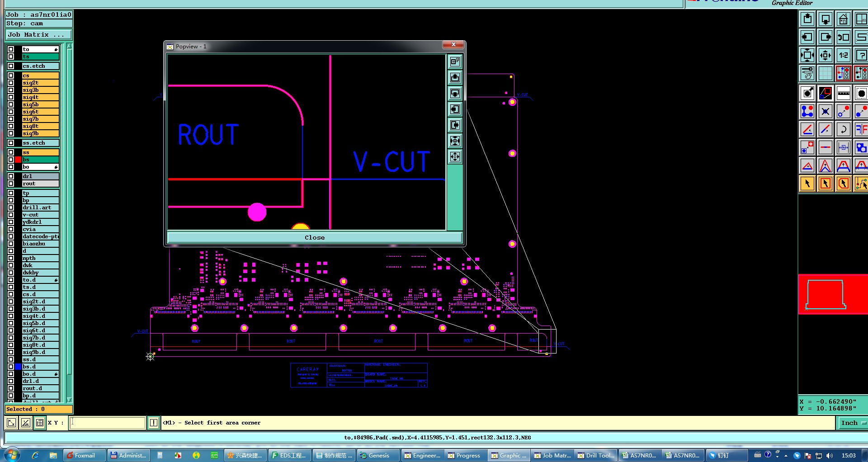Open Foxmail from the taskbar

pyautogui.click(x=84, y=455)
